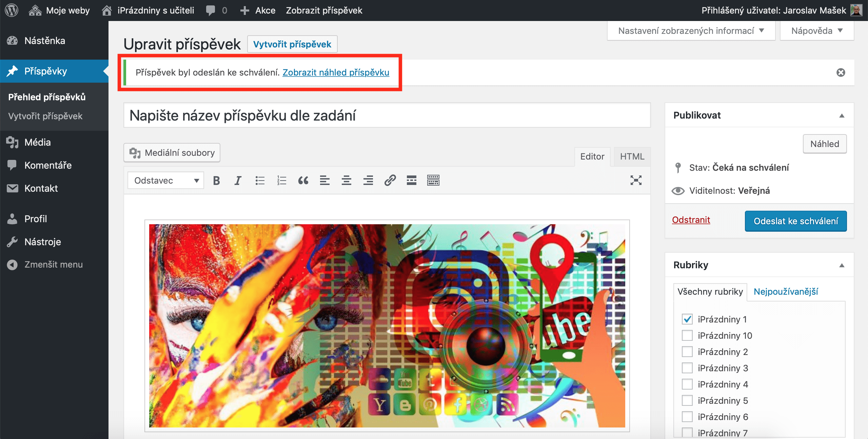
Task: Expand Nápověda help dropdown
Action: pyautogui.click(x=817, y=31)
